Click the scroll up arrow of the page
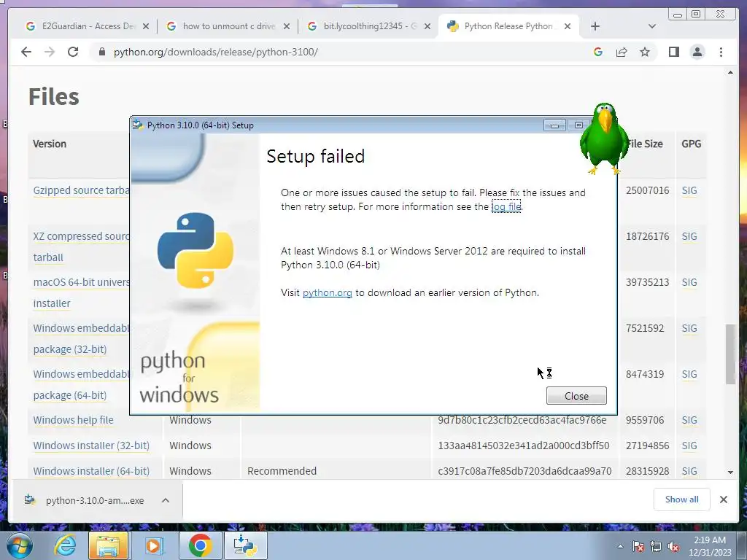 [x=730, y=72]
